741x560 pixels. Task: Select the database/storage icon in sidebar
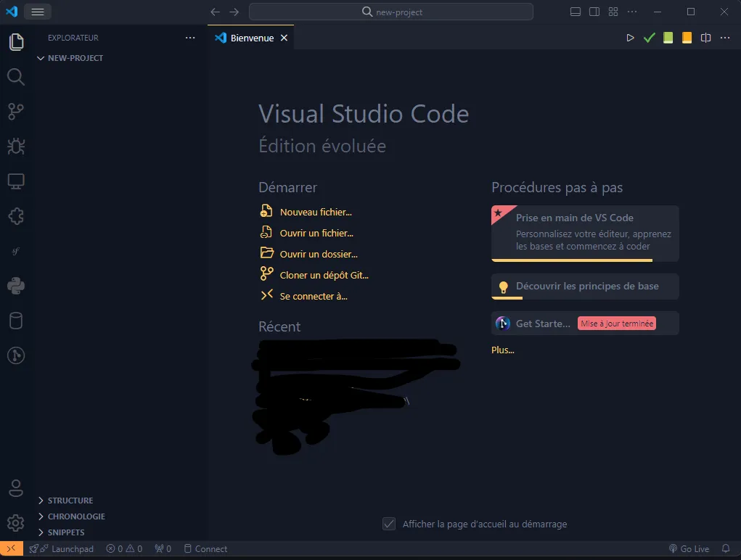click(x=16, y=321)
